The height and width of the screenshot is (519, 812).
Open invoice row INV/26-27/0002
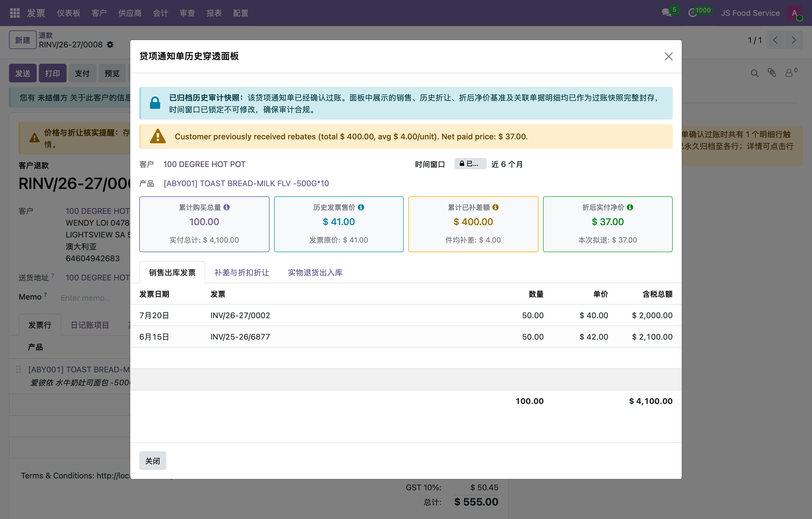pyautogui.click(x=406, y=315)
